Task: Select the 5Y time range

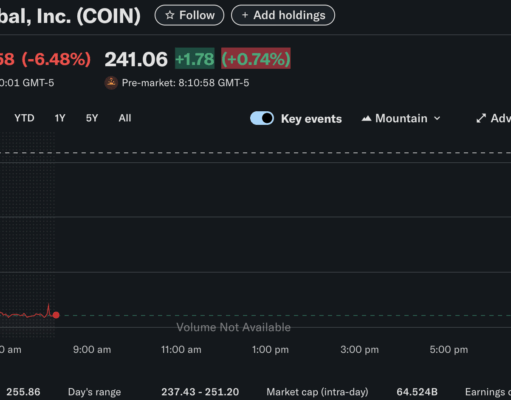Action: click(92, 118)
